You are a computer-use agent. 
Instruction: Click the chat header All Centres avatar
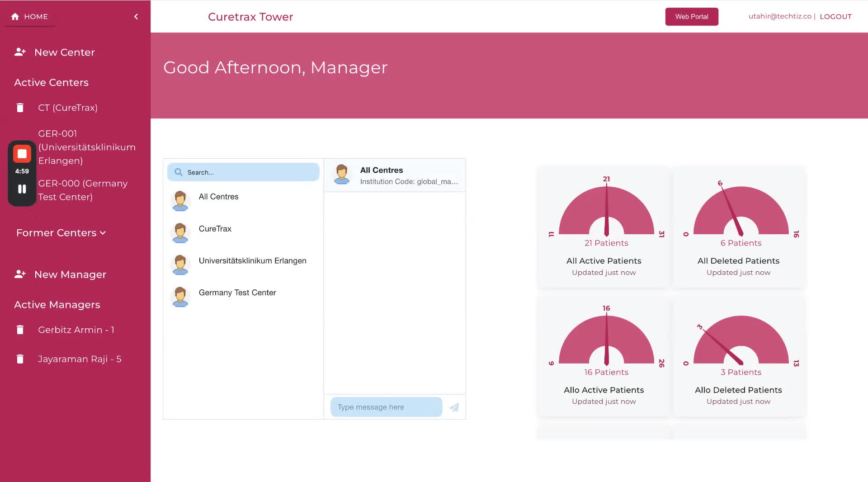click(x=342, y=174)
